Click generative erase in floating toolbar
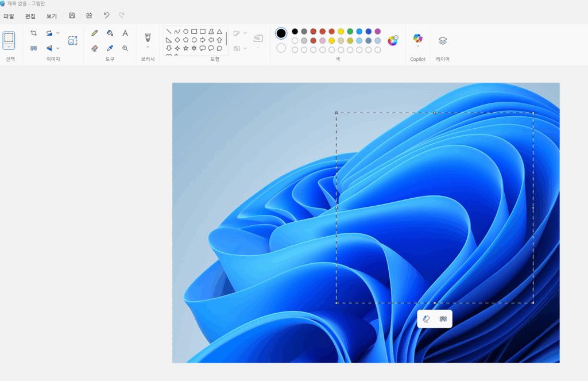The height and width of the screenshot is (381, 588). [x=426, y=319]
